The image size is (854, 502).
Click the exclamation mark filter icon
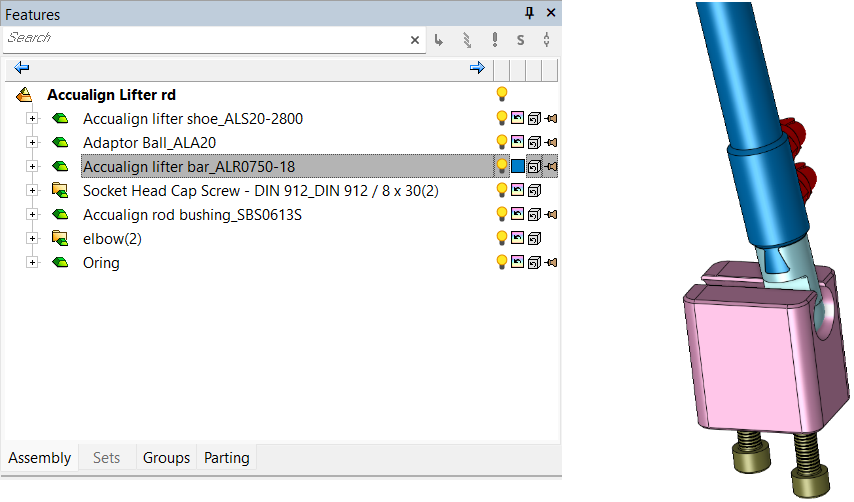495,39
